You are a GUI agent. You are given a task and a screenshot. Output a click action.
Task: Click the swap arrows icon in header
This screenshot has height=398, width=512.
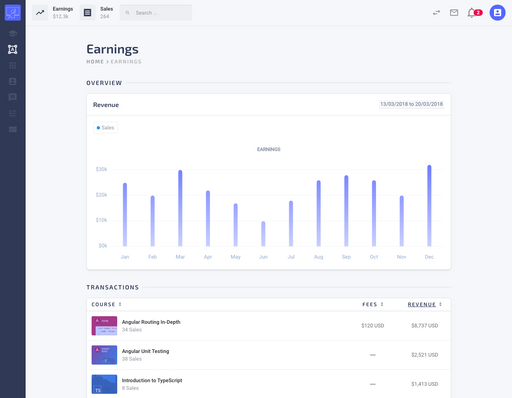click(436, 13)
